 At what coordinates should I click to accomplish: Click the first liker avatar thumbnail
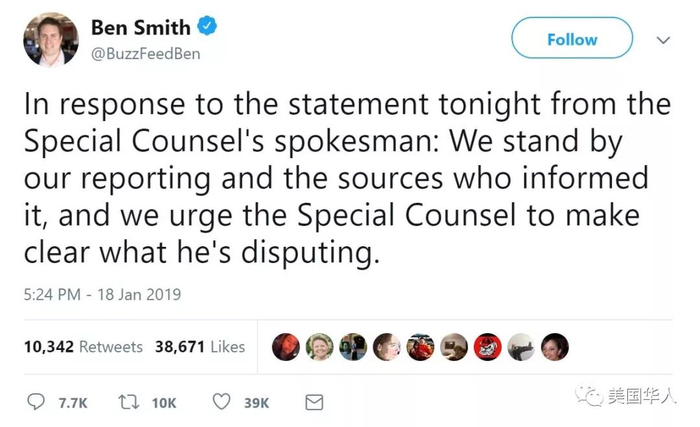pos(286,347)
